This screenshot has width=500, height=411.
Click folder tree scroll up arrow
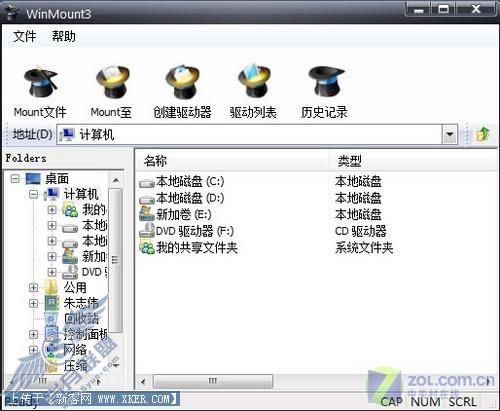click(115, 180)
